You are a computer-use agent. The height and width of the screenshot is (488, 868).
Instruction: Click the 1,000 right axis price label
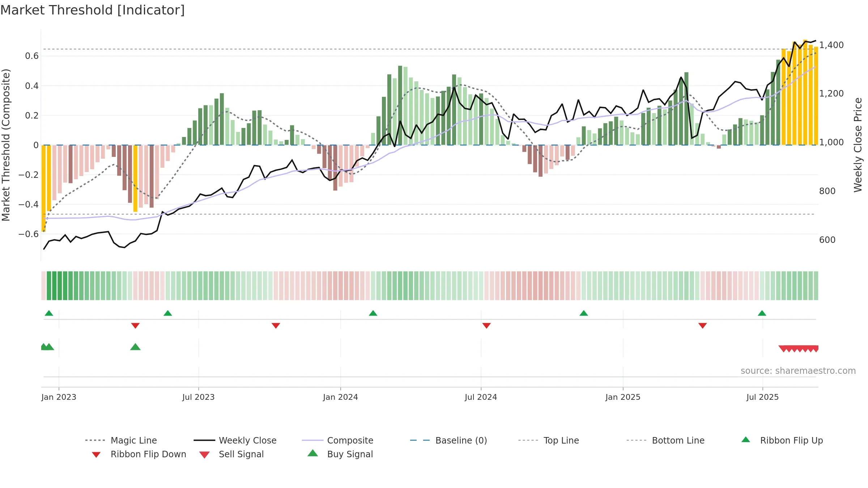coord(831,142)
